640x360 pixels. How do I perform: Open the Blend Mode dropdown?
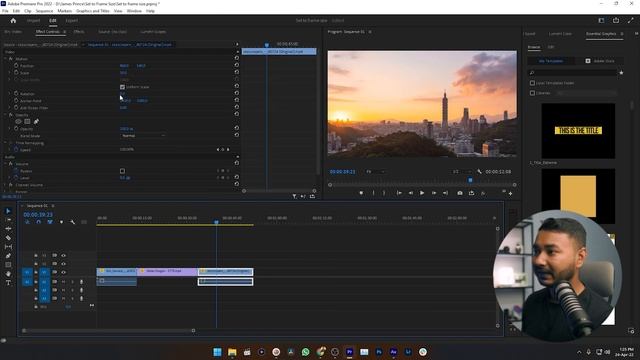(143, 136)
